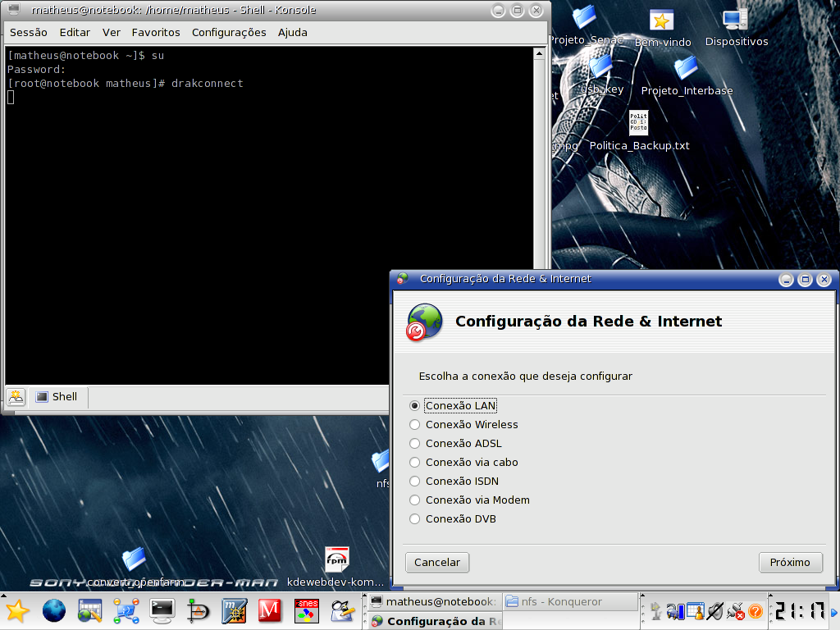Open the calendar-with-globe panel launcher
The height and width of the screenshot is (630, 840).
89,610
